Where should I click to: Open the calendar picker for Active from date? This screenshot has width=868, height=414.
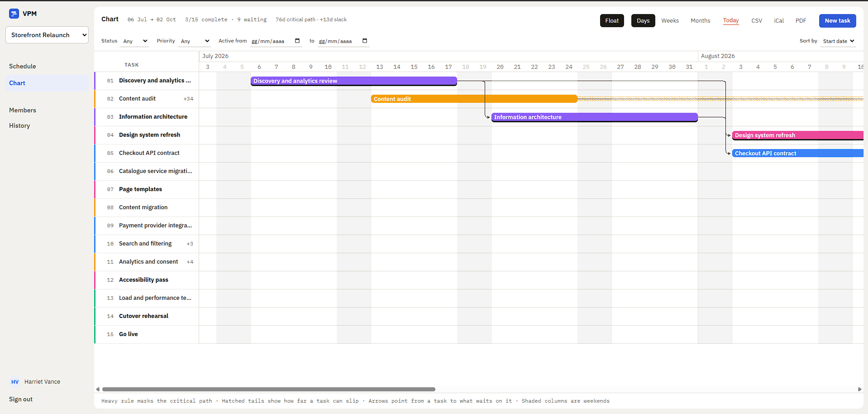[297, 41]
